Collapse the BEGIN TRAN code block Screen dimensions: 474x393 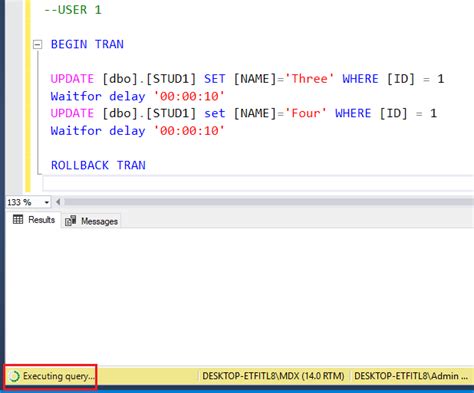38,44
